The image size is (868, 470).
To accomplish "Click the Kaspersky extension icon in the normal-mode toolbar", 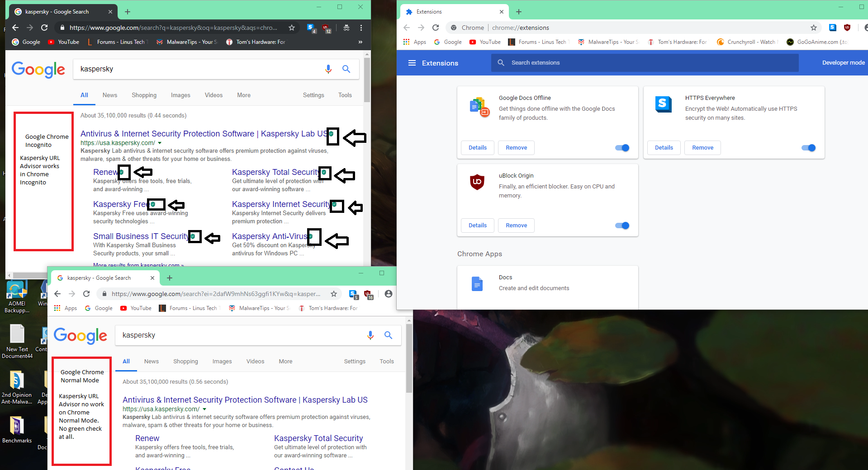I will click(x=353, y=294).
